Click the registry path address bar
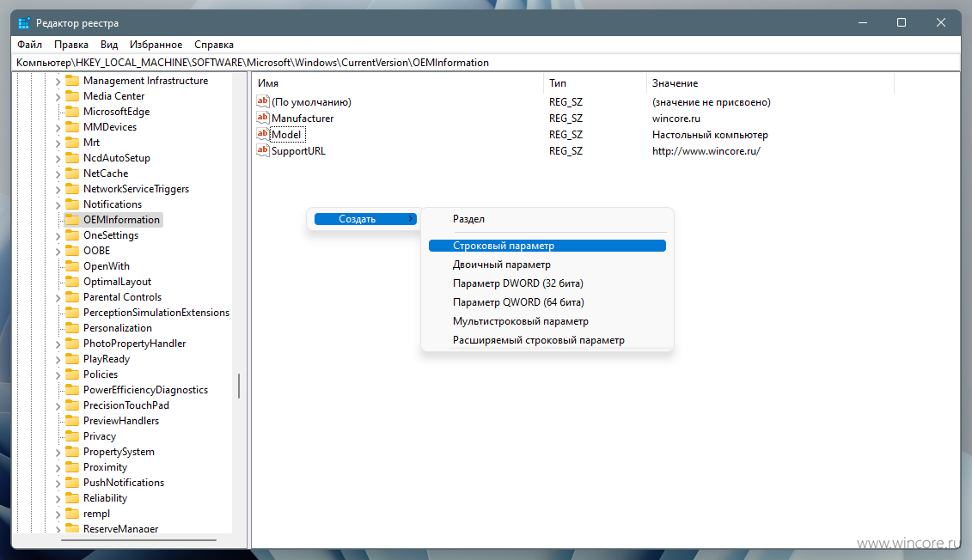 pyautogui.click(x=486, y=63)
